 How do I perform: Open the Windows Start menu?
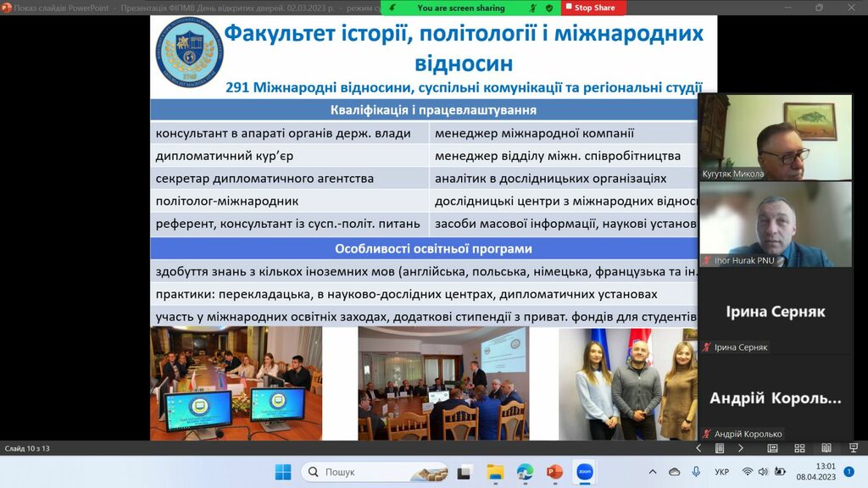(283, 472)
